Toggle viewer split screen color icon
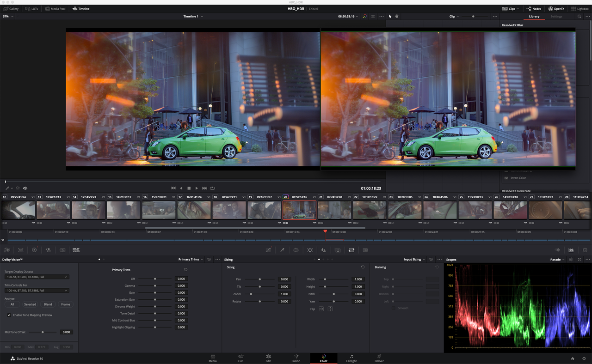 coord(364,16)
